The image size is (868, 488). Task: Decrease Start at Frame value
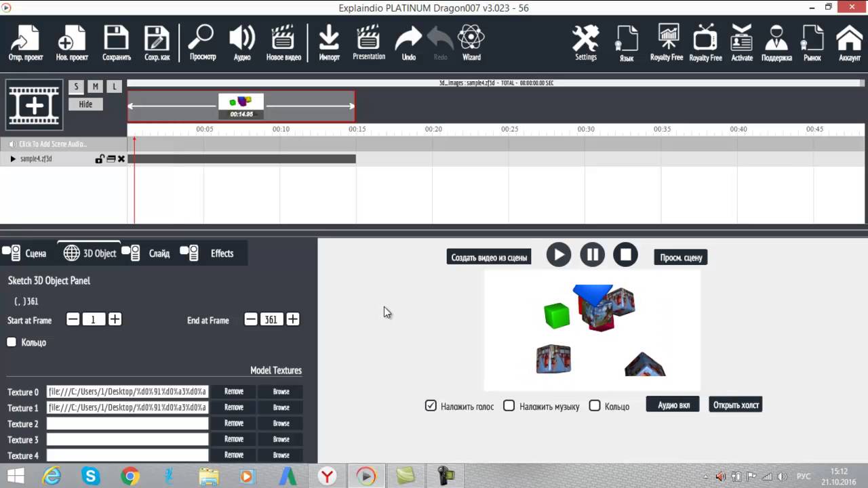[73, 319]
